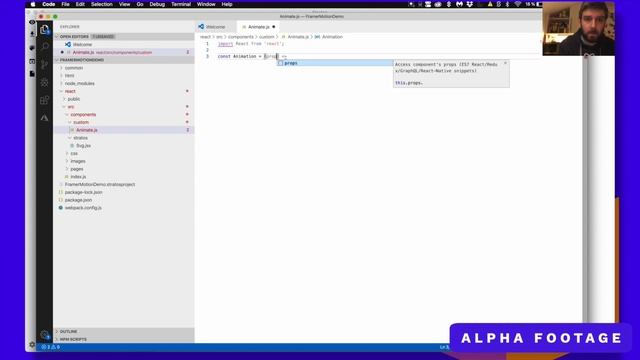Click the triangle icon in activity bar

pos(44,118)
